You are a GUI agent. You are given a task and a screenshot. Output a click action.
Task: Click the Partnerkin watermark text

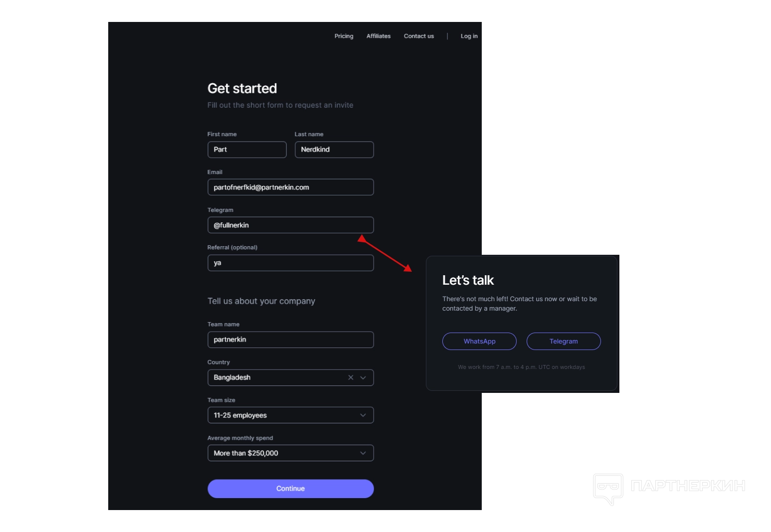click(688, 486)
